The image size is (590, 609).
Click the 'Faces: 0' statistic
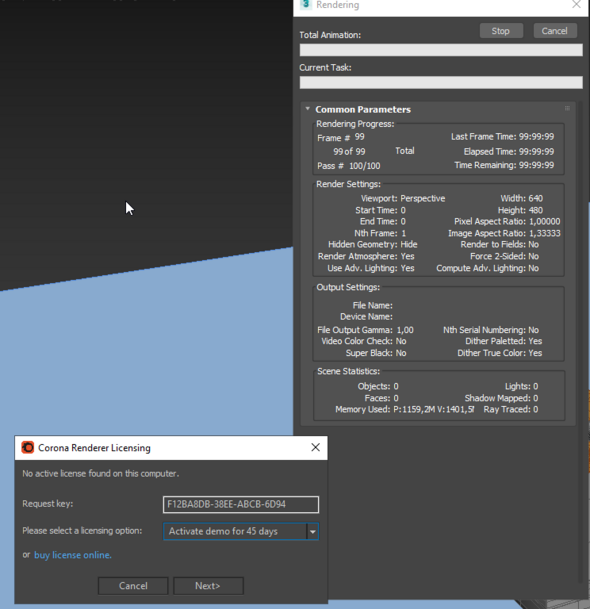(x=381, y=398)
